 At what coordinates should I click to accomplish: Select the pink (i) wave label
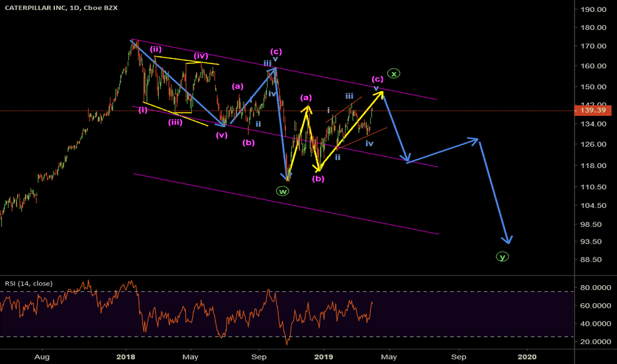tap(143, 110)
